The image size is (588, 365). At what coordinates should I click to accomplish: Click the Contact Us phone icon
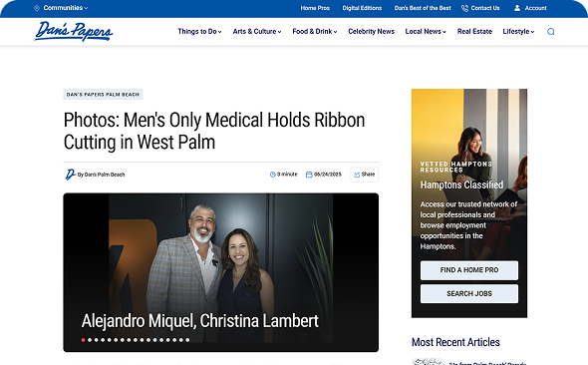[464, 8]
